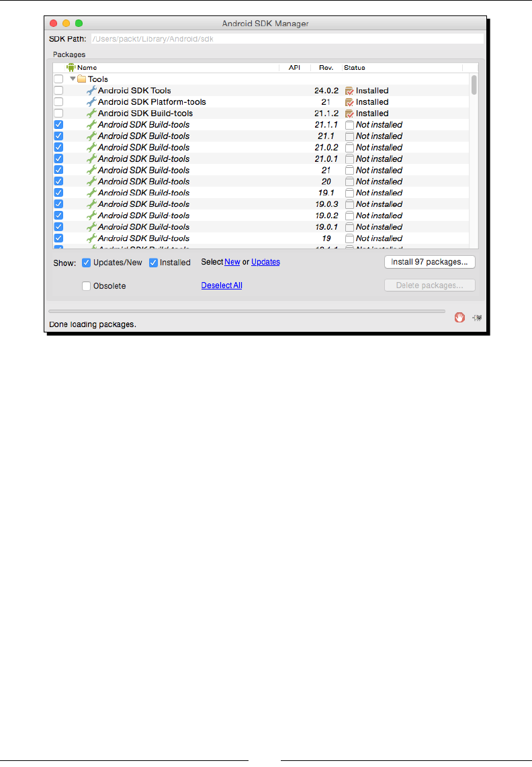This screenshot has height=767, width=532.
Task: Click wrench icon of Build-tools rev 21
Action: click(91, 170)
